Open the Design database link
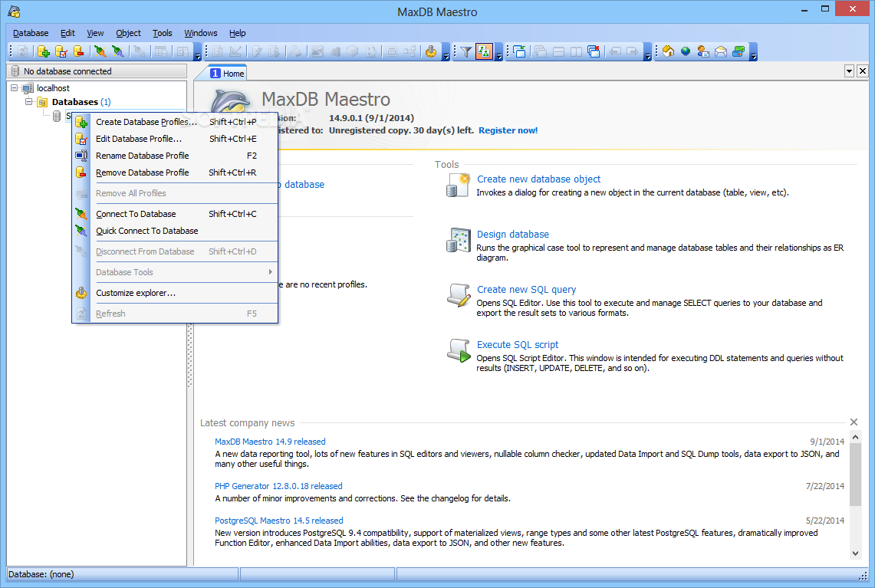 click(x=513, y=235)
